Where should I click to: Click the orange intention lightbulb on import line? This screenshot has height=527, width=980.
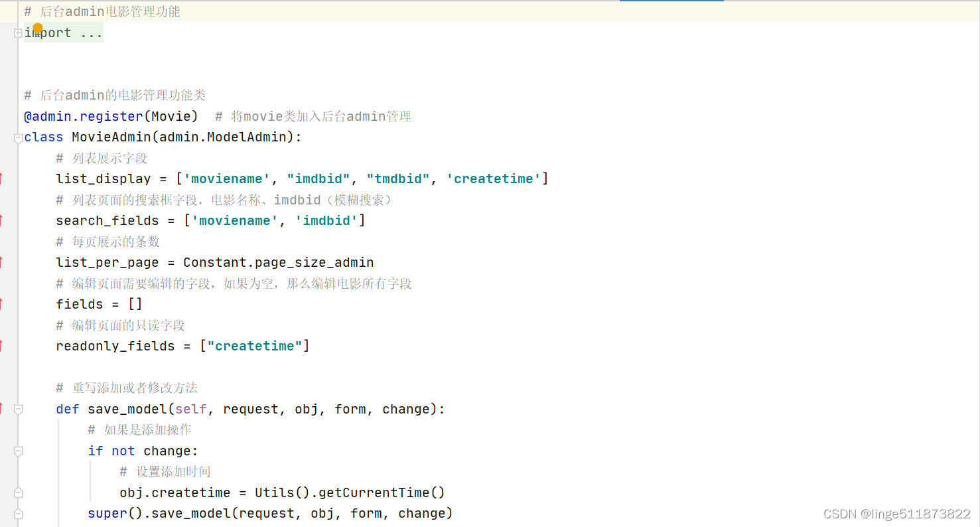click(38, 29)
